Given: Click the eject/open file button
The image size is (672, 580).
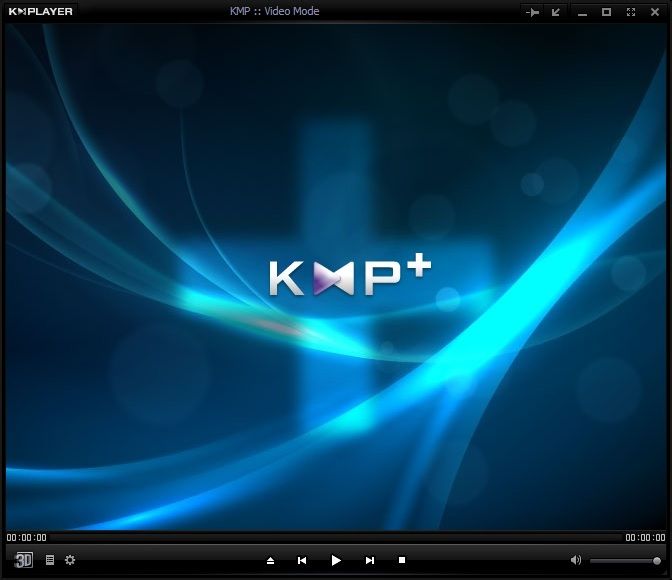Looking at the screenshot, I should [x=270, y=560].
